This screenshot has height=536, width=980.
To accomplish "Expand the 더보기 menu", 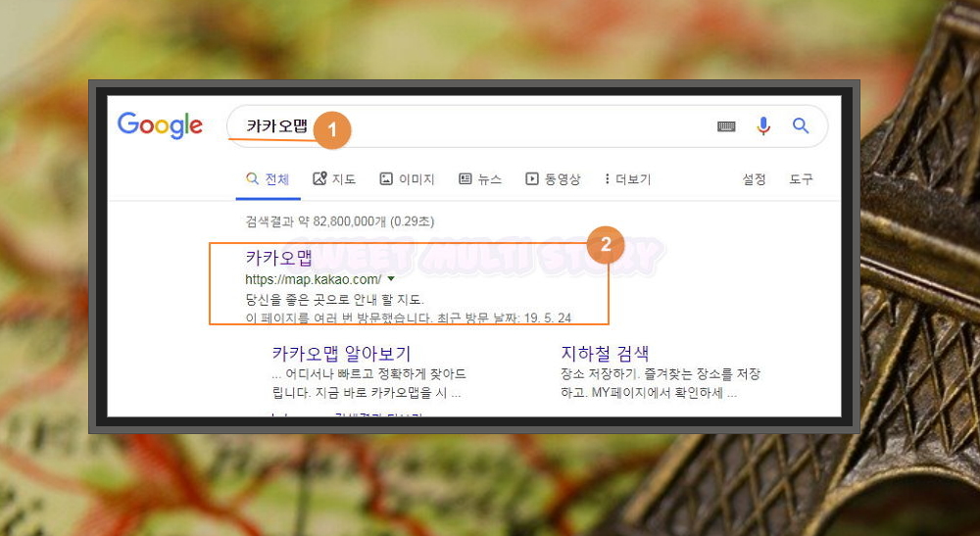I will pos(627,179).
